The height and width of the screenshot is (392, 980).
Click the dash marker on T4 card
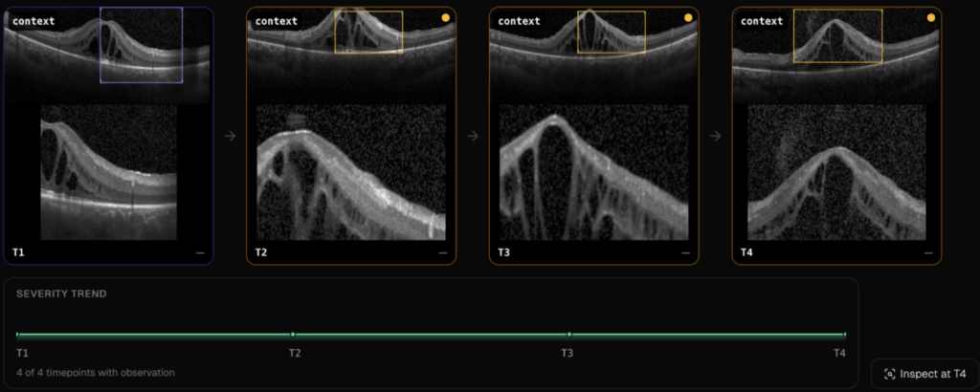pos(928,252)
